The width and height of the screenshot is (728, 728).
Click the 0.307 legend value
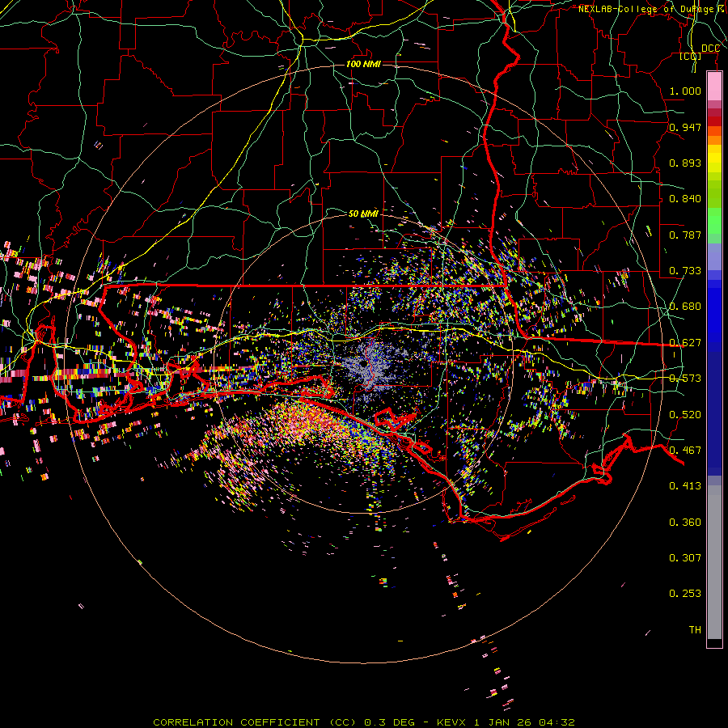pos(685,558)
